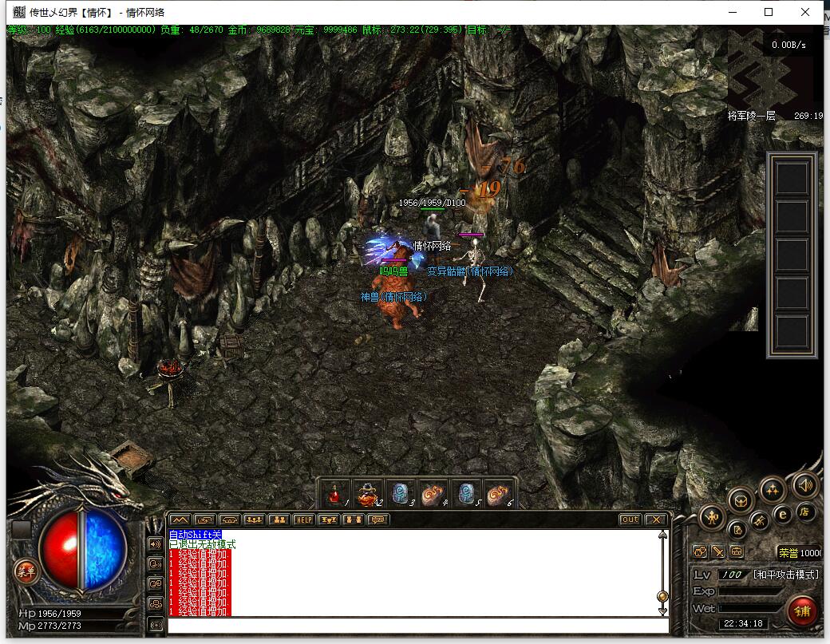This screenshot has height=644, width=830.
Task: Click the '荣誉' honor value display
Action: coord(800,552)
